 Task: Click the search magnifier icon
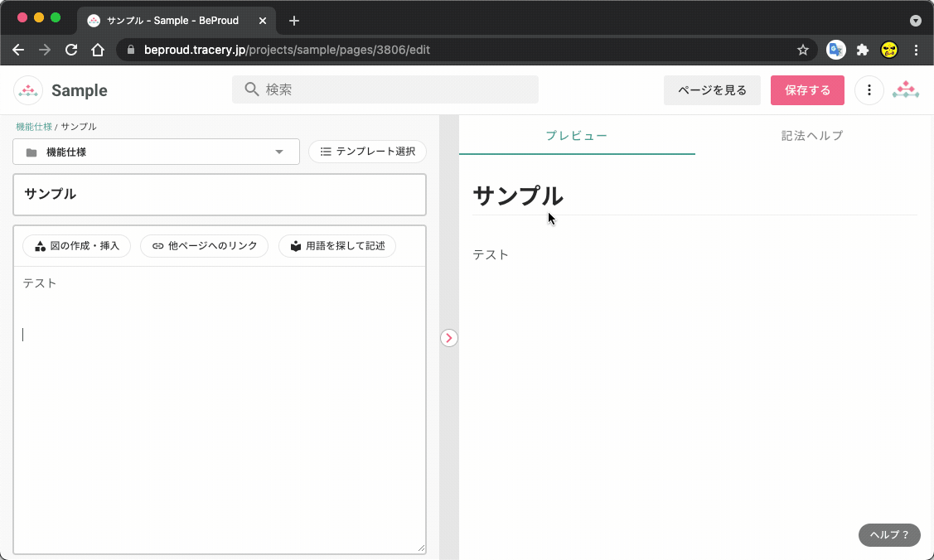coord(251,89)
